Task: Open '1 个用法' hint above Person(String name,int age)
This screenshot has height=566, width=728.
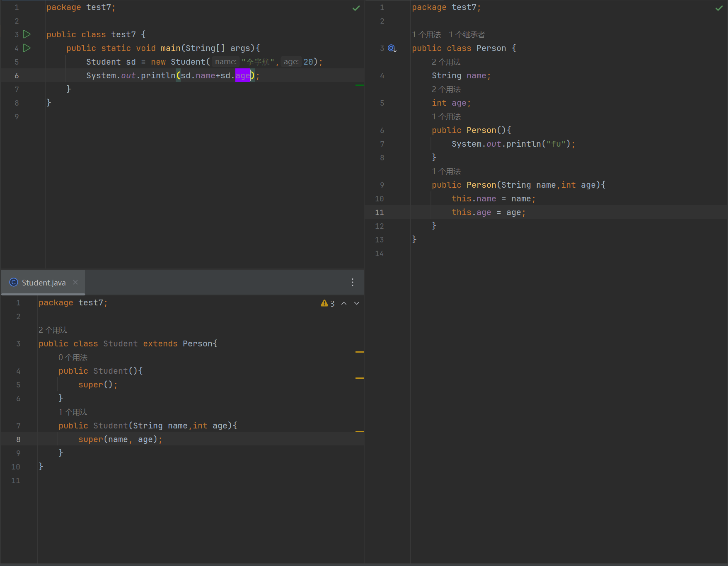Action: pyautogui.click(x=446, y=172)
